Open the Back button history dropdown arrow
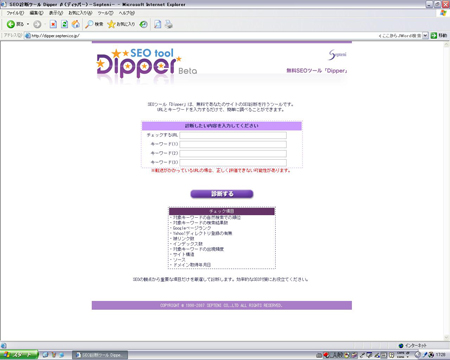 [x=28, y=24]
